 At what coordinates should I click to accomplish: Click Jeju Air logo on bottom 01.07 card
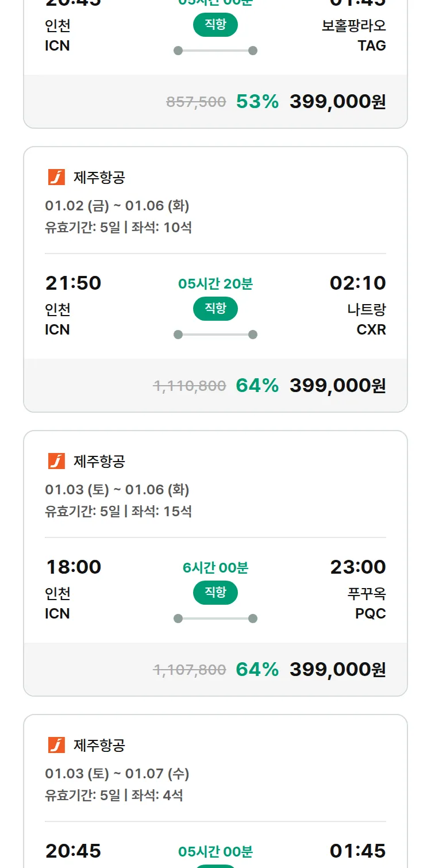[56, 745]
